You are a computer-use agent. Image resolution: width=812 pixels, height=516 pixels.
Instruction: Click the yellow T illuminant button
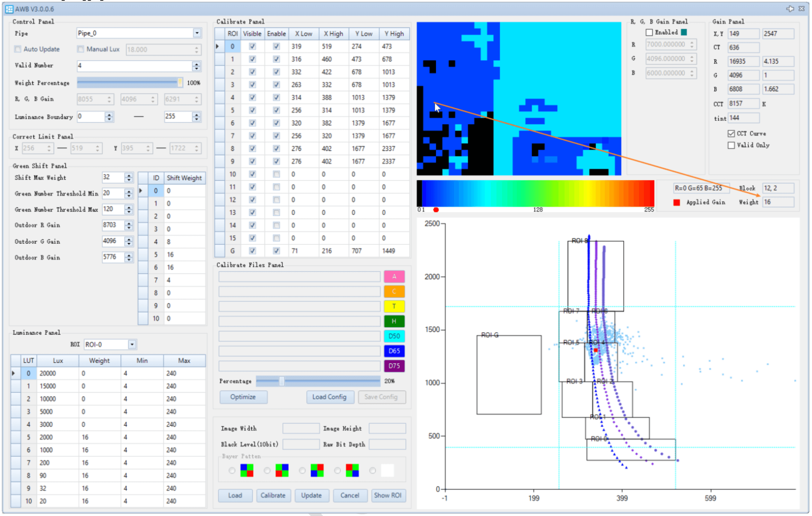click(x=394, y=306)
